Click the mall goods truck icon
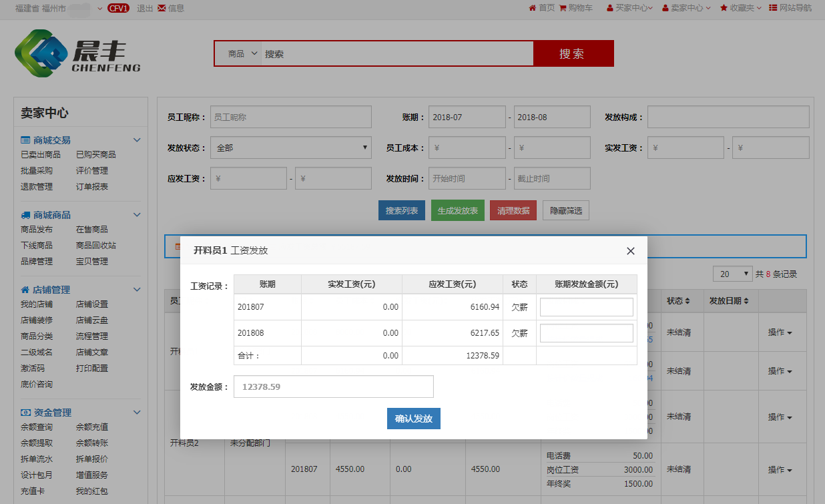 [25, 215]
